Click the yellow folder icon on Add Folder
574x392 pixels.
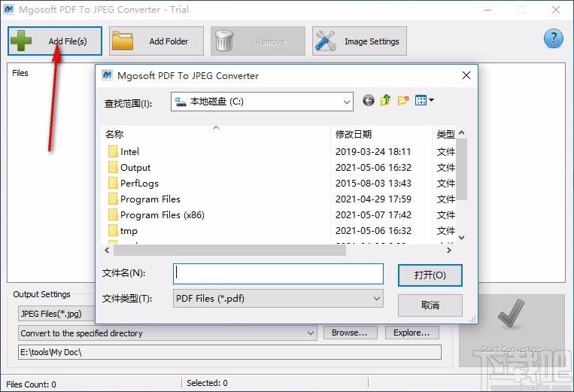click(x=123, y=41)
